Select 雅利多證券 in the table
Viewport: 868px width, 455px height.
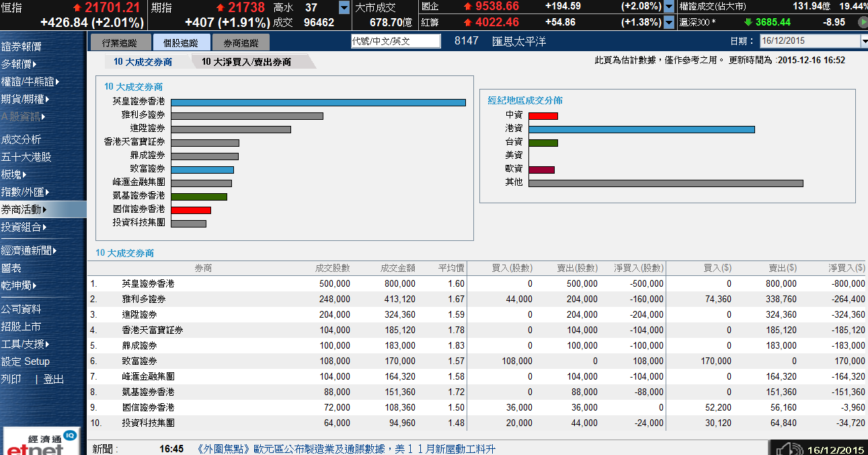tap(144, 299)
